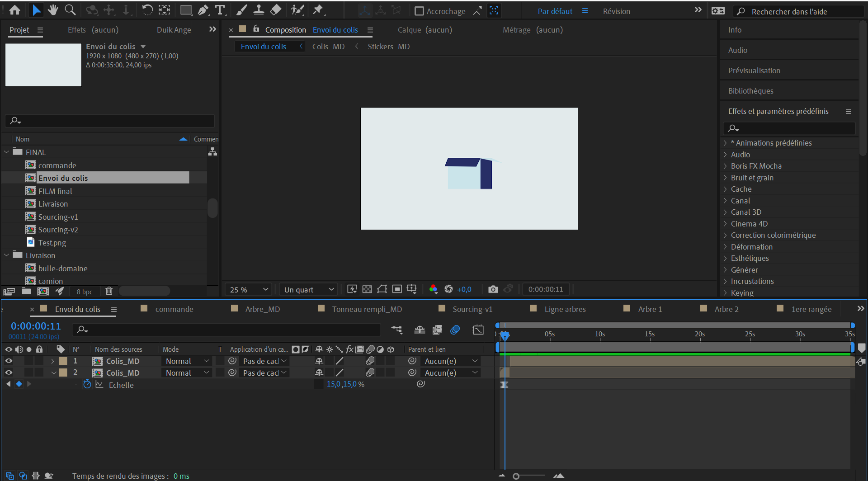Expand layer 1 Colis_MD properties
The width and height of the screenshot is (868, 481).
click(52, 361)
